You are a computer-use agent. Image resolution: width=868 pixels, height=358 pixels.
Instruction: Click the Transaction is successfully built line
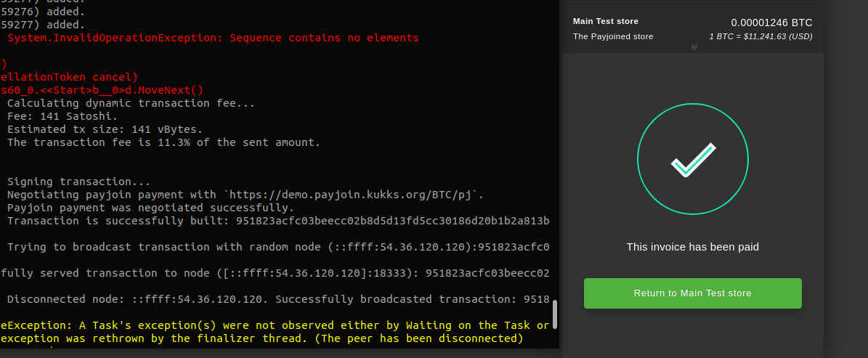pos(278,221)
